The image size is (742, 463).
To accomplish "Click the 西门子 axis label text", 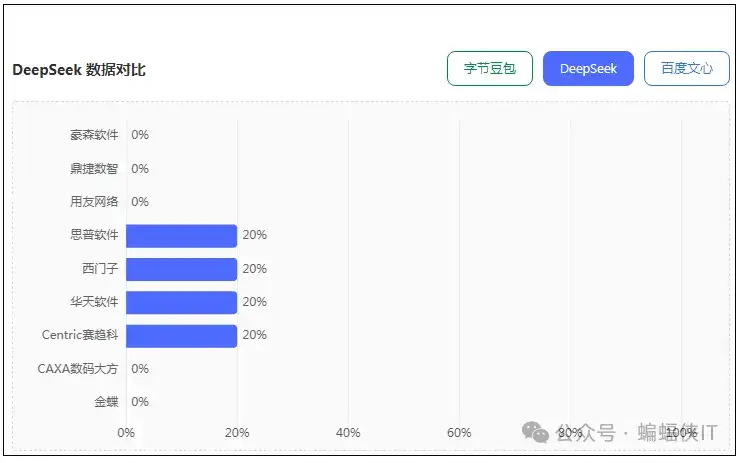I will (100, 269).
